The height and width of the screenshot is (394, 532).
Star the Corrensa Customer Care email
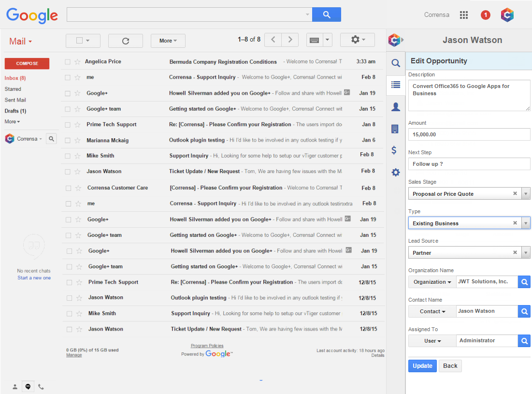pos(78,188)
